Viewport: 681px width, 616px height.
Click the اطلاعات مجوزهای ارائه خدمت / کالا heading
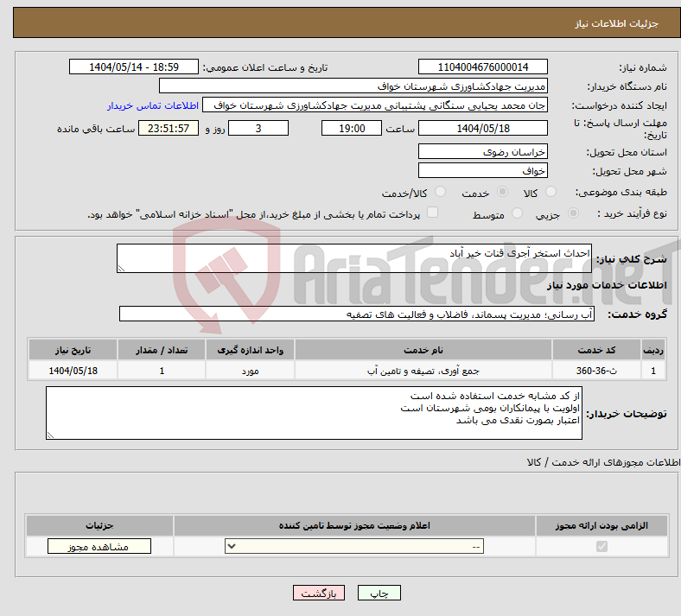(603, 462)
